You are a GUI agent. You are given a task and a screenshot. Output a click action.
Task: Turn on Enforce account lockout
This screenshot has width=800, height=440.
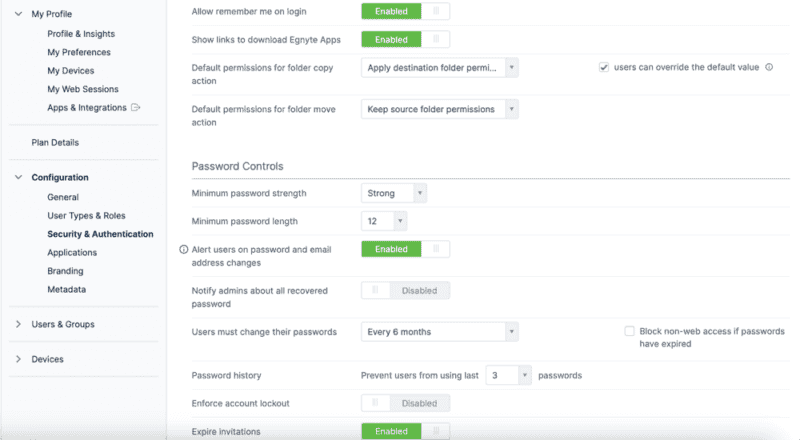(x=405, y=403)
